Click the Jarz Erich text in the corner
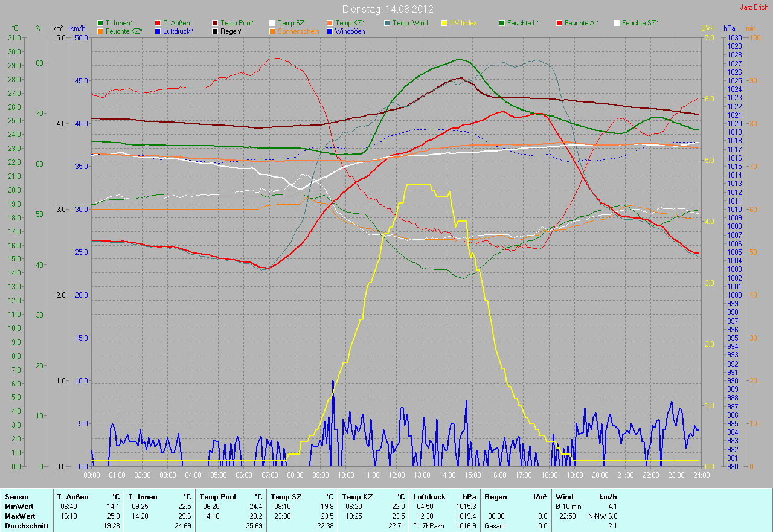The width and height of the screenshot is (773, 532). pos(755,7)
